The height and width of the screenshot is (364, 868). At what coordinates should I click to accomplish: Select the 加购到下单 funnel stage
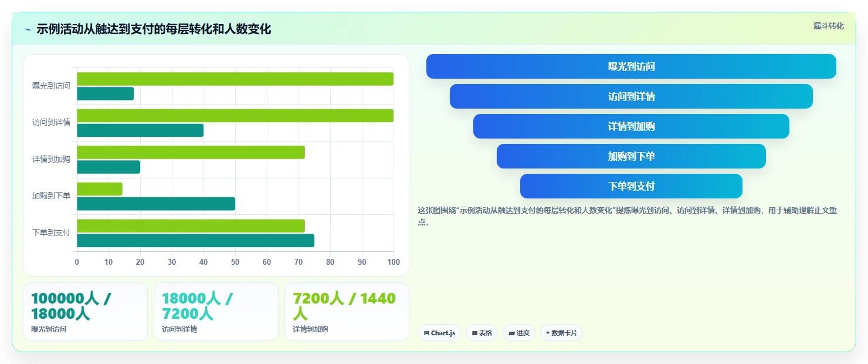click(631, 156)
